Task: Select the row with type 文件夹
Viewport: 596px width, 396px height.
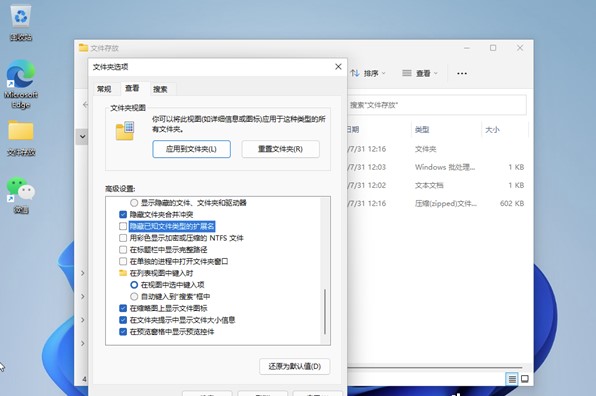Action: [x=436, y=149]
